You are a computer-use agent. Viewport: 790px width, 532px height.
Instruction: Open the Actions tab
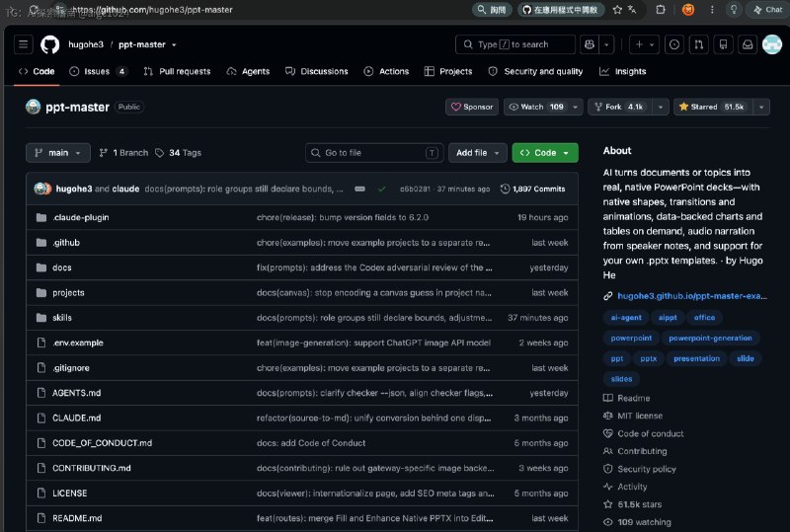tap(386, 71)
